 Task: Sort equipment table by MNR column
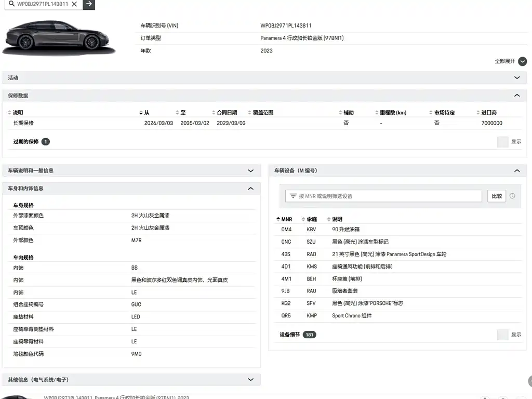[x=284, y=219]
